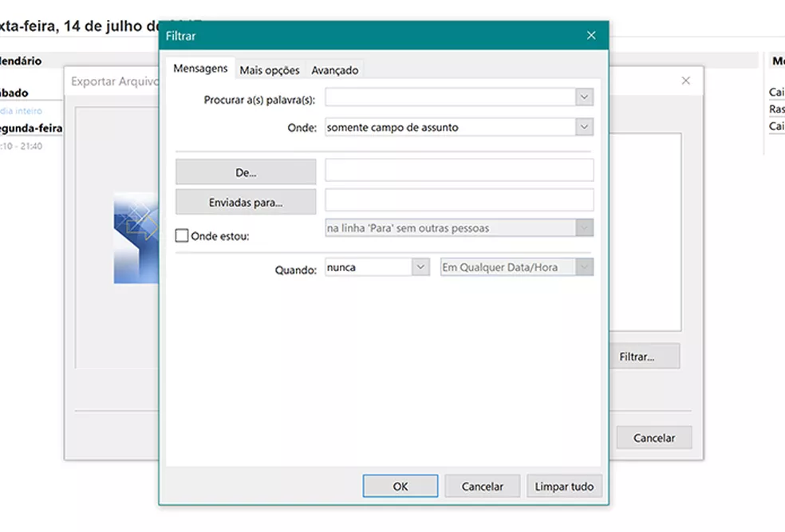
Task: Open the Avançado tab
Action: (335, 70)
